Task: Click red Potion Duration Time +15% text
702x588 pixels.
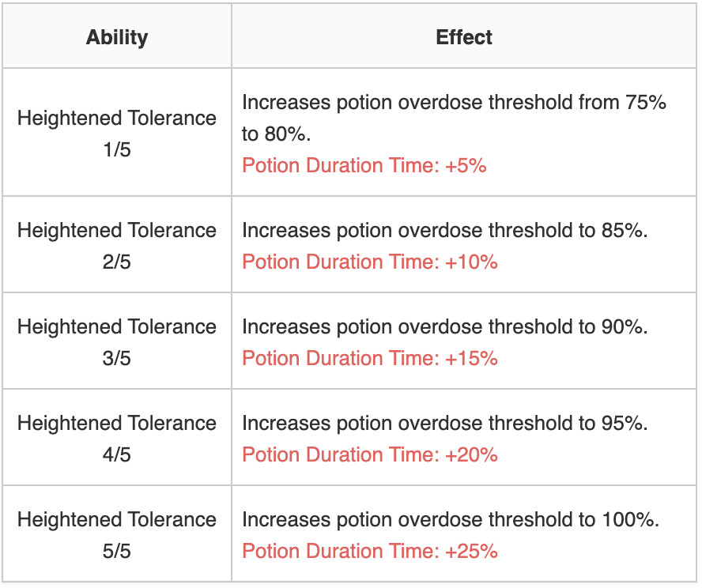Action: [369, 358]
